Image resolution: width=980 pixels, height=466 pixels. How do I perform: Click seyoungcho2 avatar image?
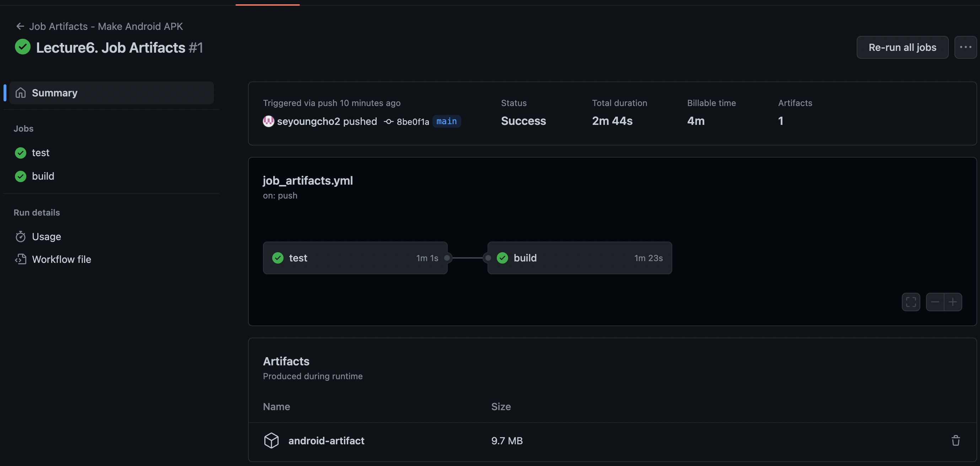pos(269,121)
